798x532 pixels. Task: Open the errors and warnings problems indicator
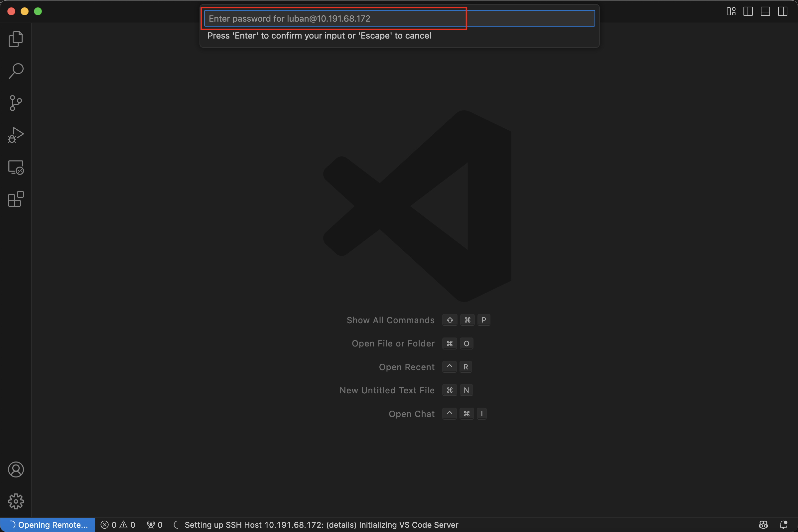point(118,525)
